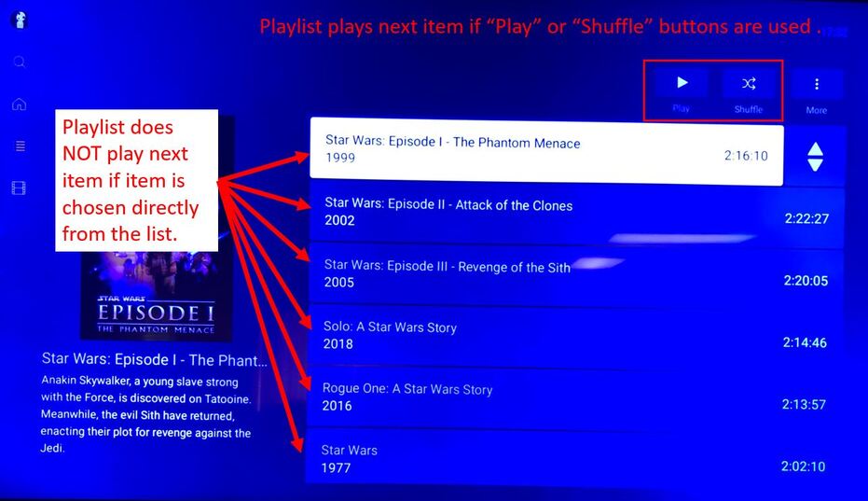Click the 2:22:27 duration label
The image size is (868, 501).
(x=806, y=218)
